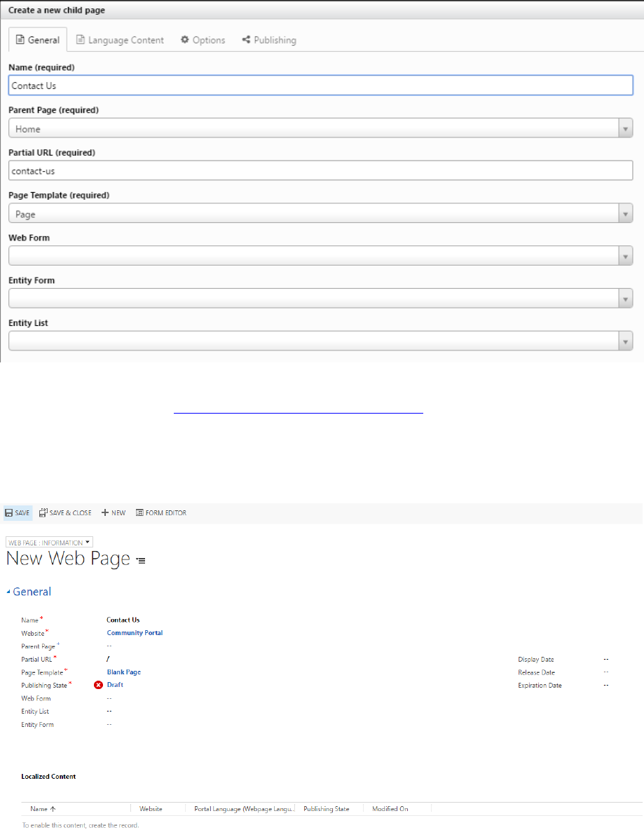Switch to the Language Content tab

120,40
